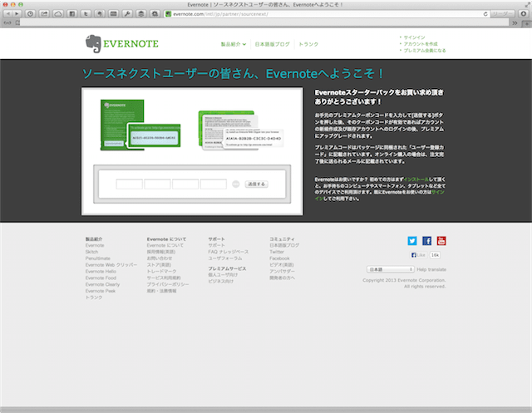Click the Reader button in address bar
532x413 pixels.
[x=502, y=14]
